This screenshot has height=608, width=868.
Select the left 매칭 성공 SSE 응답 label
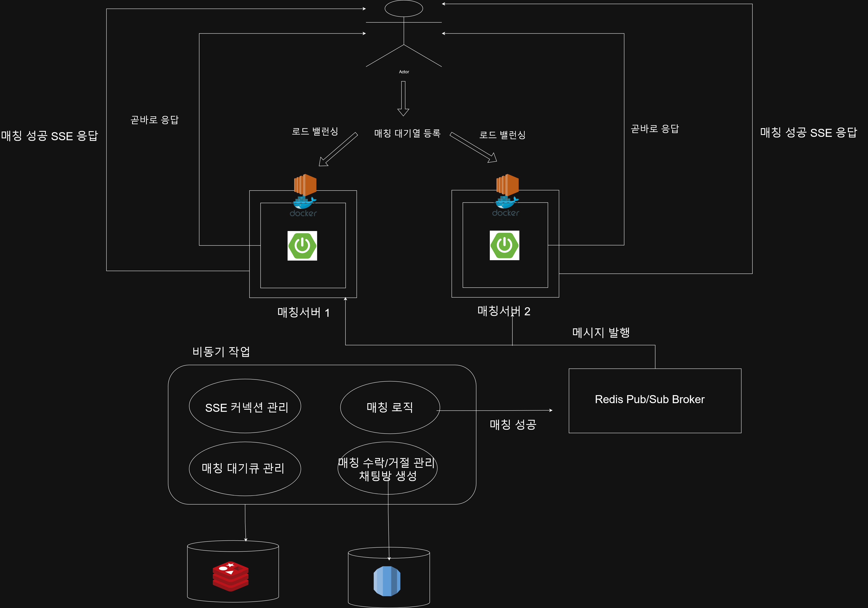click(x=49, y=136)
